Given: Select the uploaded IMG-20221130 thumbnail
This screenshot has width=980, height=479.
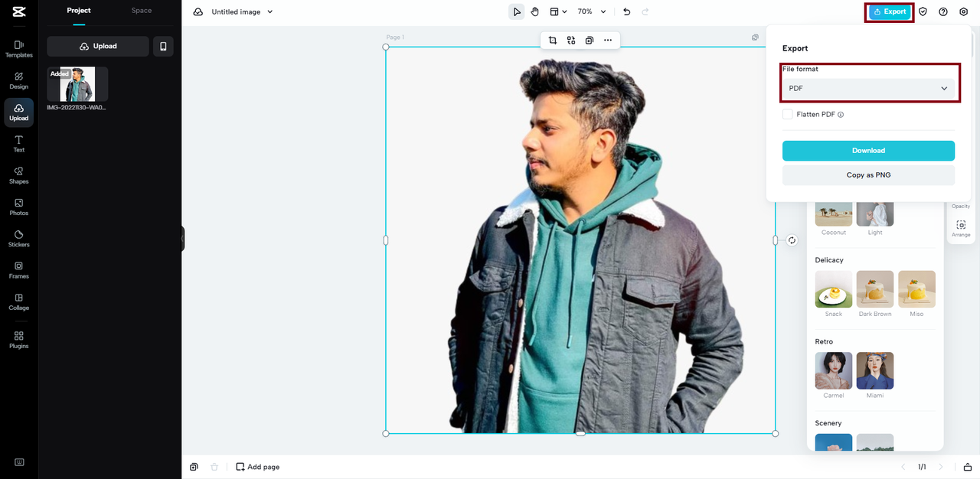Looking at the screenshot, I should click(x=77, y=84).
